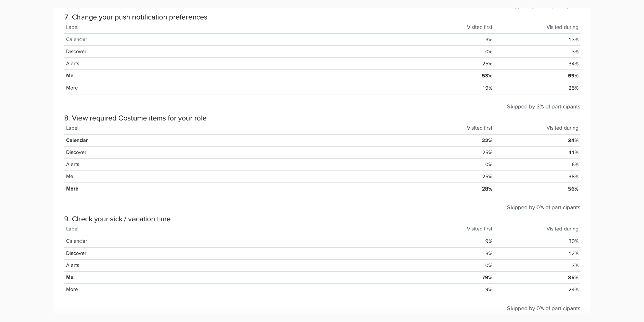644x322 pixels.
Task: Click 'Visited first' header in task 8 table
Action: click(479, 128)
